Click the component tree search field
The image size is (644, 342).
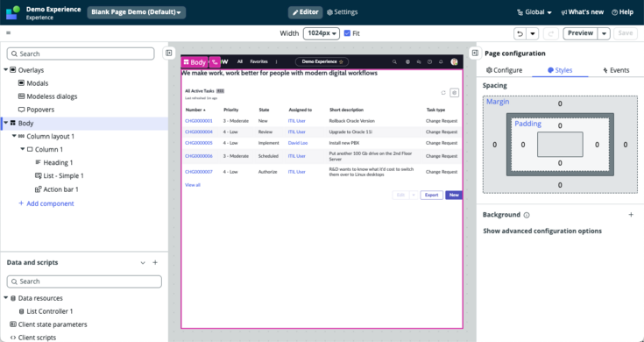coord(81,53)
